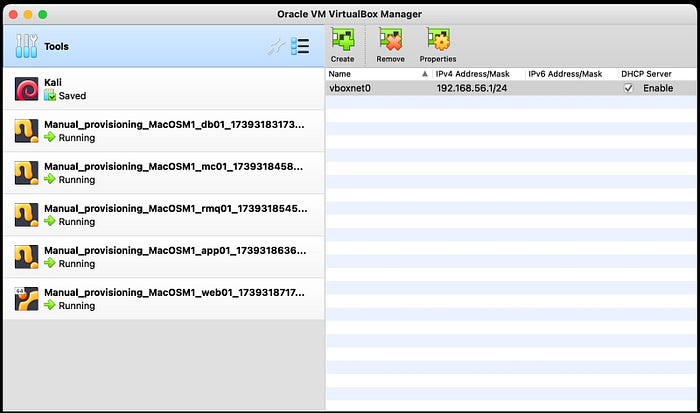Maximize window with the green button
This screenshot has height=413, width=700.
pyautogui.click(x=42, y=15)
